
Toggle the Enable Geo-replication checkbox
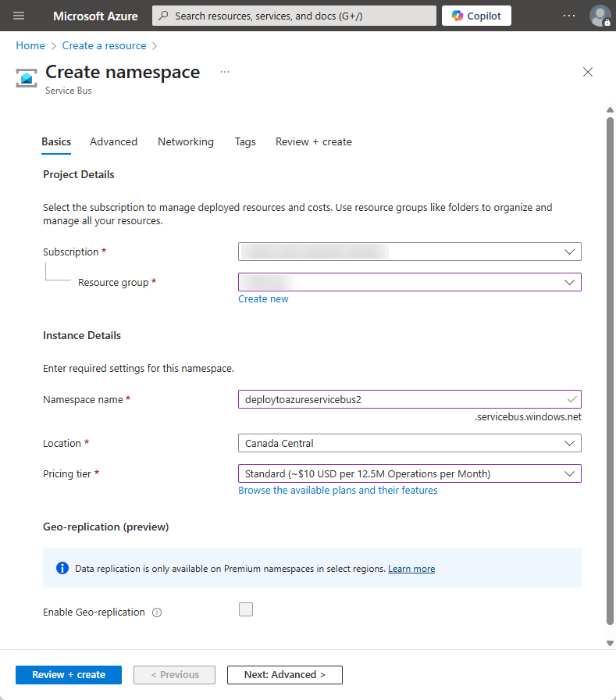point(246,609)
